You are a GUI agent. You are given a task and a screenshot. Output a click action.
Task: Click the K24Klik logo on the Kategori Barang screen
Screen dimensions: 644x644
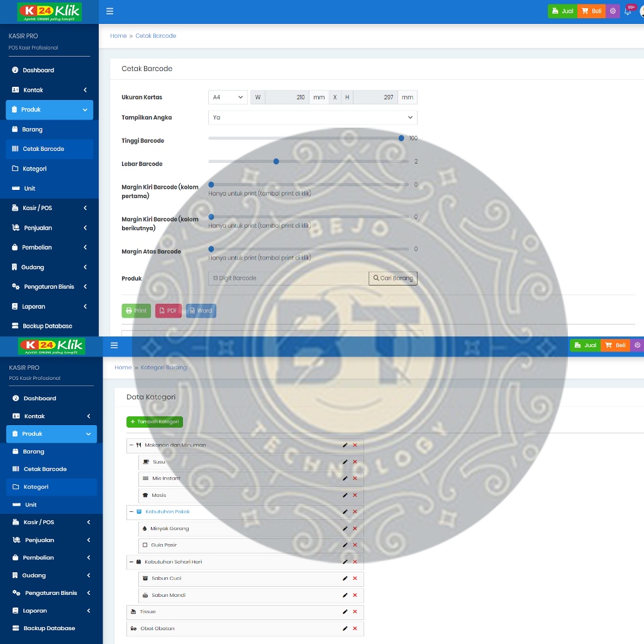tap(52, 347)
